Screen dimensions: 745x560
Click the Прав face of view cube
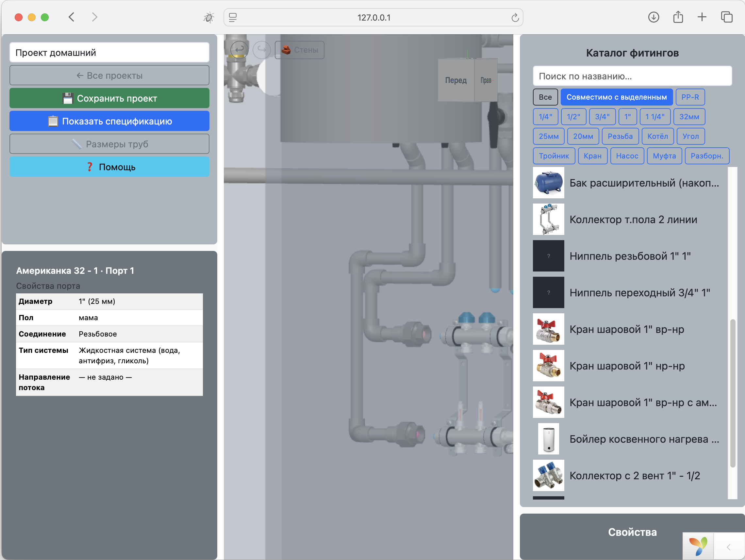point(486,80)
